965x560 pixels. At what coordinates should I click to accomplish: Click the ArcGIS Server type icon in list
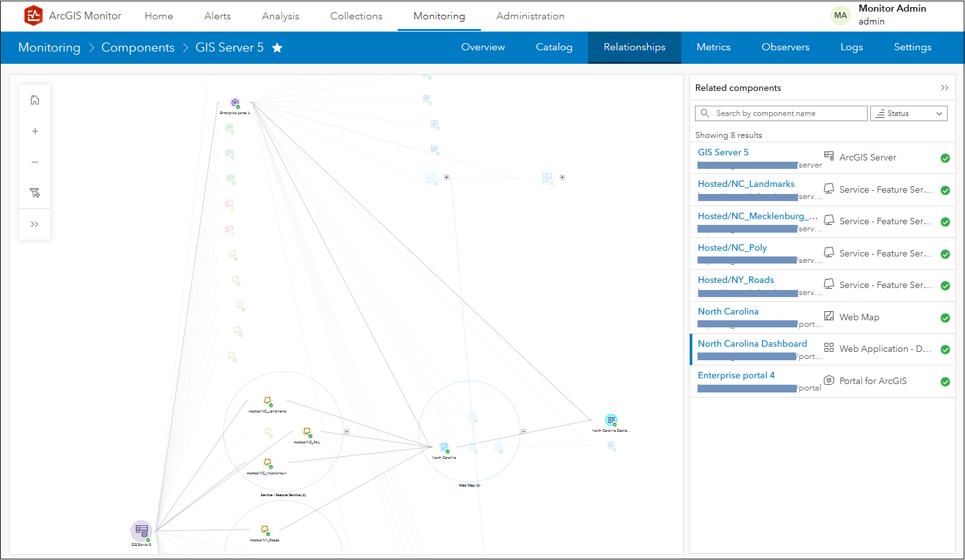tap(829, 156)
